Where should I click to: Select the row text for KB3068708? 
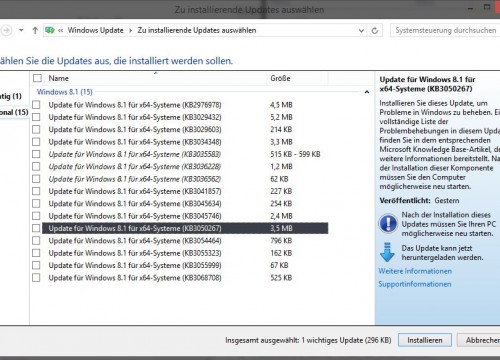[135, 277]
